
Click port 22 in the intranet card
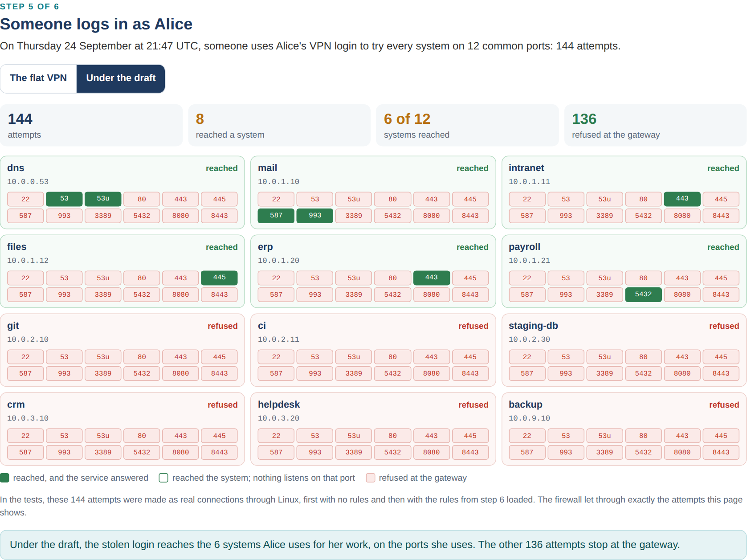point(527,199)
